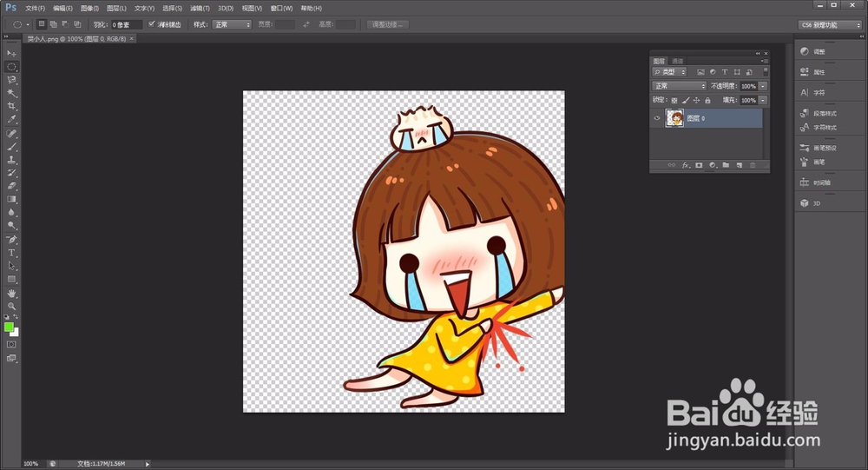Open the 文件(F) menu

[x=36, y=8]
